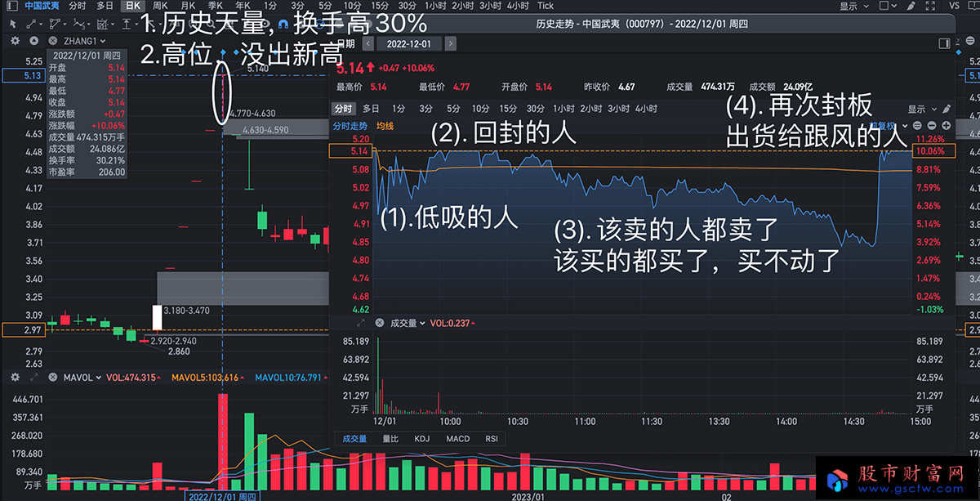Select 分时 tab in history window
The width and height of the screenshot is (980, 501).
[x=343, y=109]
